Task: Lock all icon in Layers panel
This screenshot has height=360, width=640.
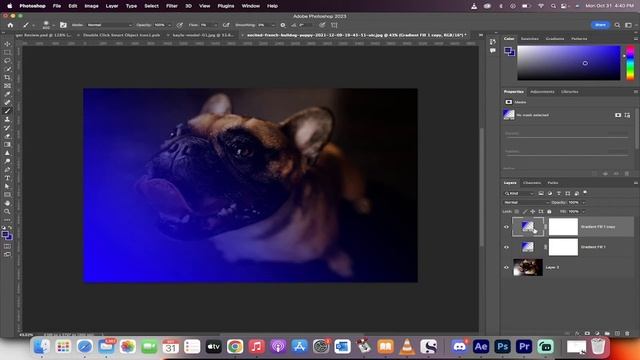Action: (x=549, y=211)
